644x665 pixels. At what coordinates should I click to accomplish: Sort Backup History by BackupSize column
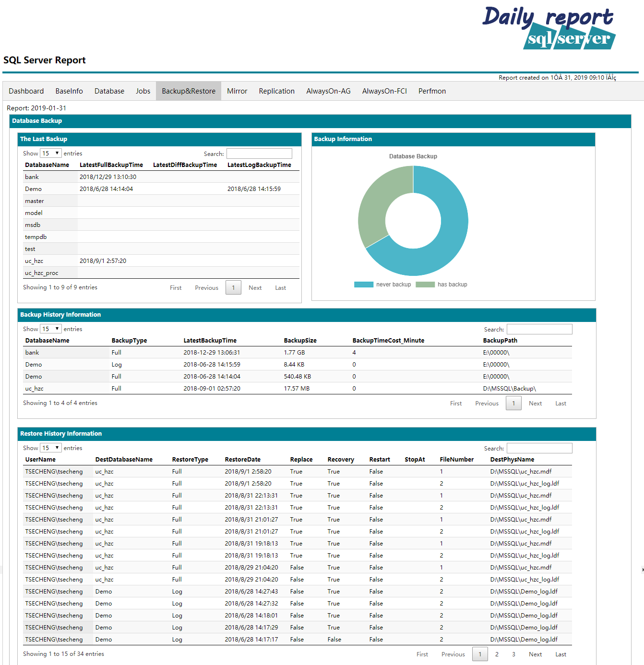[300, 341]
